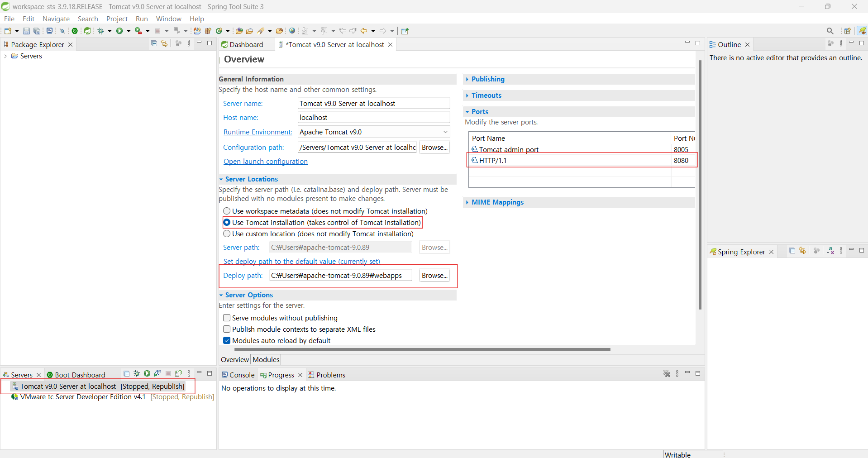Expand the MIME Mappings section
Screen dimensions: 868x458
coord(467,202)
